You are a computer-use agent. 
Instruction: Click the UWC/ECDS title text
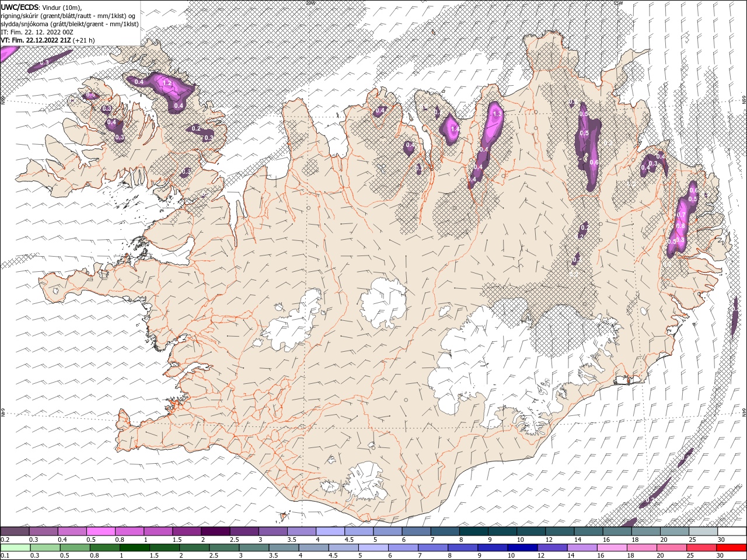click(20, 7)
